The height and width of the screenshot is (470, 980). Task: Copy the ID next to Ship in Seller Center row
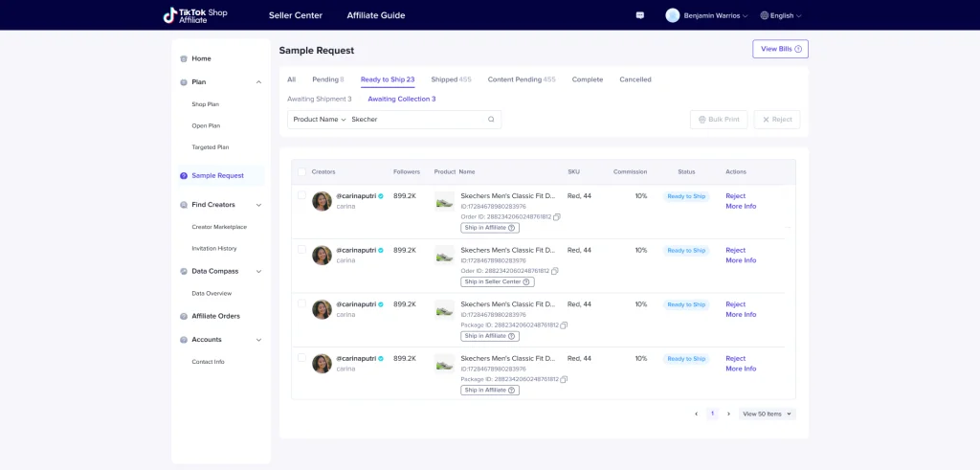tap(555, 271)
